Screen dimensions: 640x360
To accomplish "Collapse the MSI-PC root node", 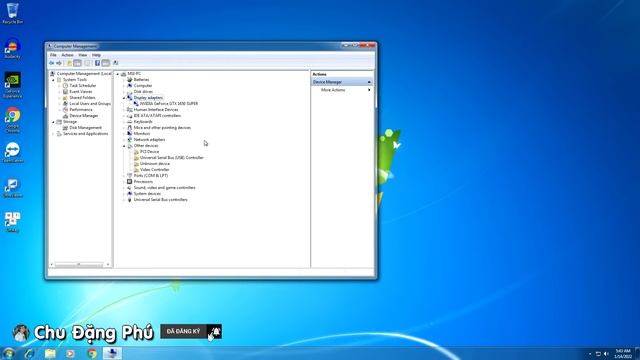I will (118, 74).
